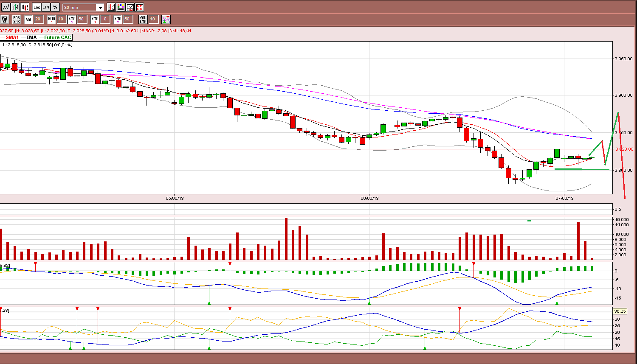Click the black EMA legend label
Image resolution: width=637 pixels, height=364 pixels.
[x=31, y=37]
